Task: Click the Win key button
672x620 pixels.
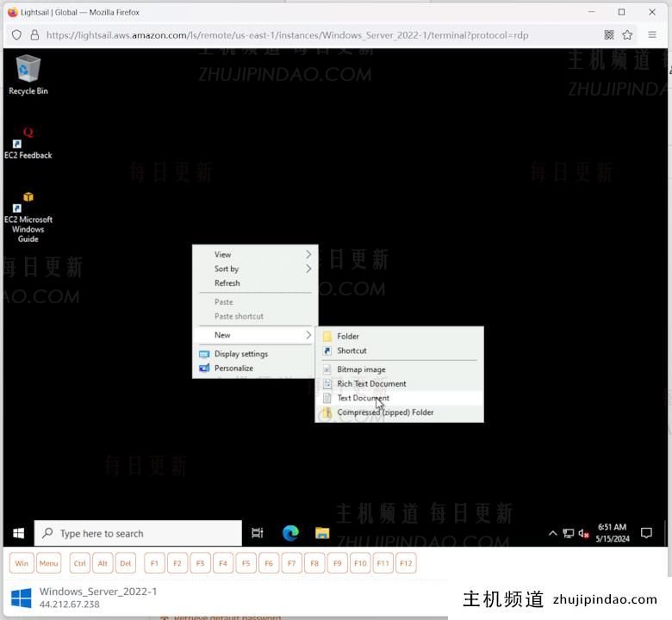Action: tap(22, 563)
